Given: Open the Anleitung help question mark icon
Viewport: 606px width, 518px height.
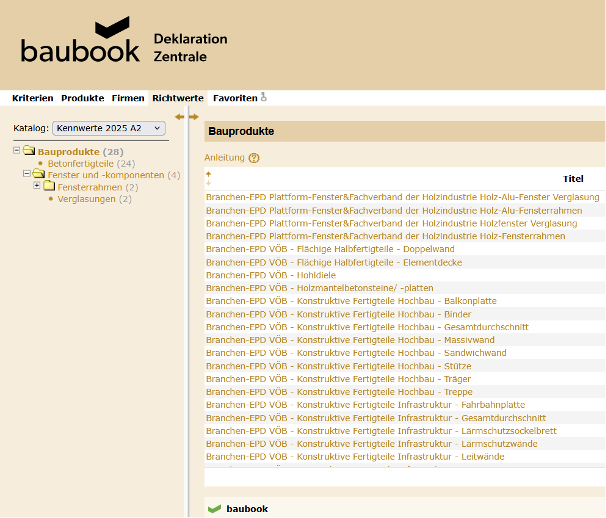Looking at the screenshot, I should pyautogui.click(x=254, y=158).
